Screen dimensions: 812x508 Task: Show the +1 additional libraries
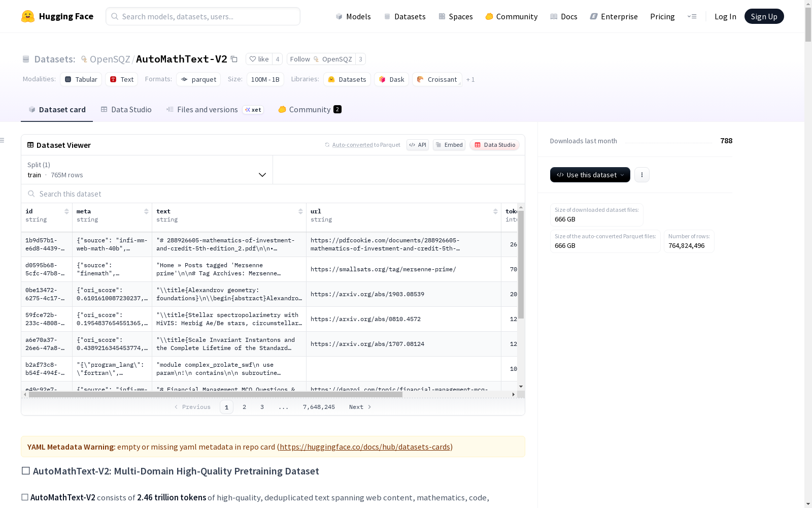pos(470,79)
